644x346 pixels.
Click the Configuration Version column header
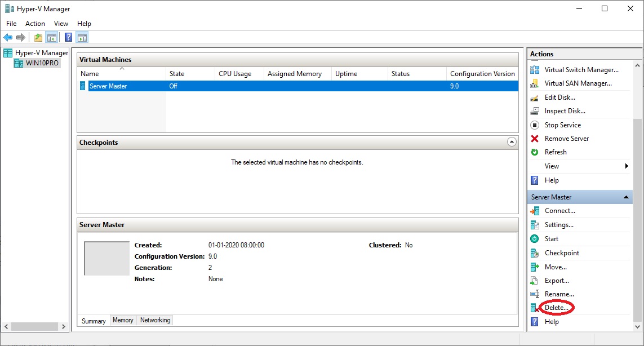[x=483, y=74]
